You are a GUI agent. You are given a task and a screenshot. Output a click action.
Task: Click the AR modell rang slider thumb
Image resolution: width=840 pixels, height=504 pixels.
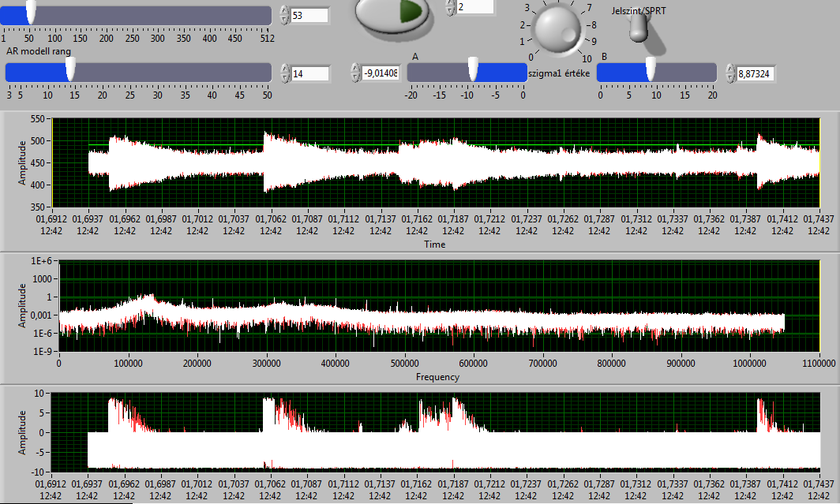click(x=70, y=70)
